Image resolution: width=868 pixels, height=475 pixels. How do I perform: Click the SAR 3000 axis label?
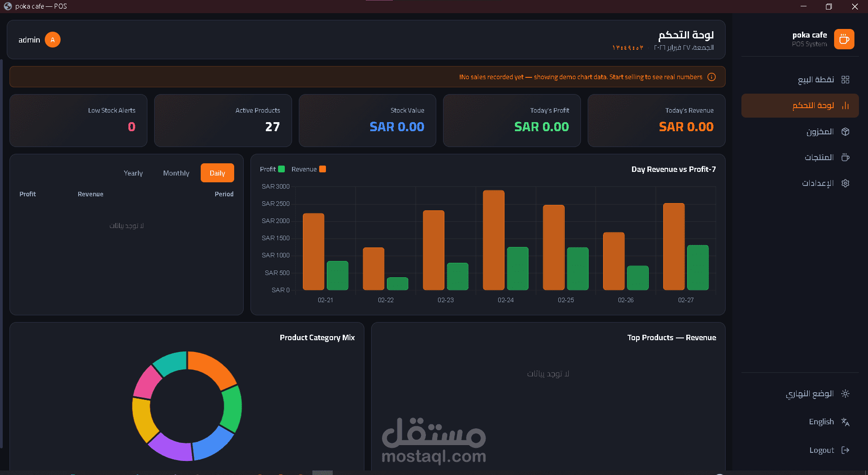[x=276, y=186]
